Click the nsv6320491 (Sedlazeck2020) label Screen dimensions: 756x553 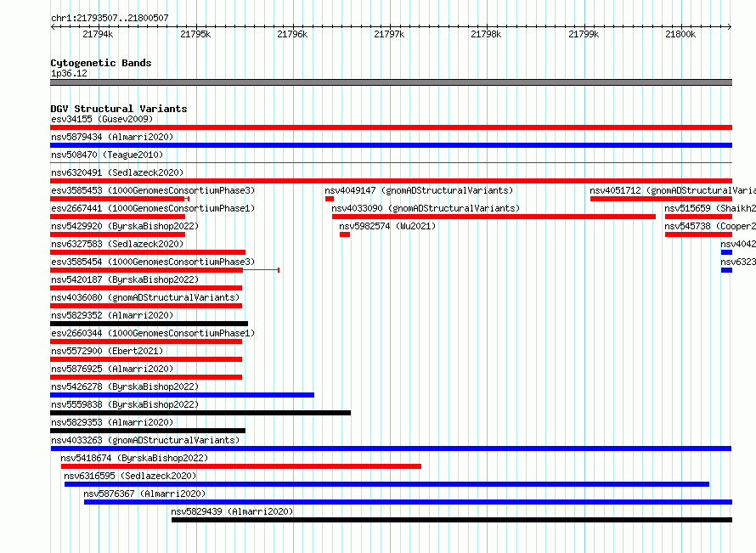pos(117,172)
